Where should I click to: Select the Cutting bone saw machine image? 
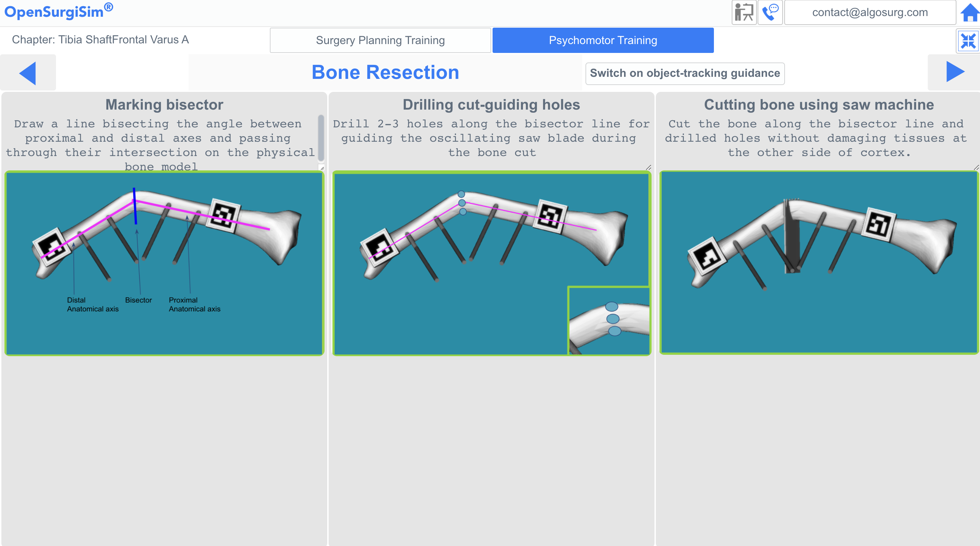coord(819,262)
